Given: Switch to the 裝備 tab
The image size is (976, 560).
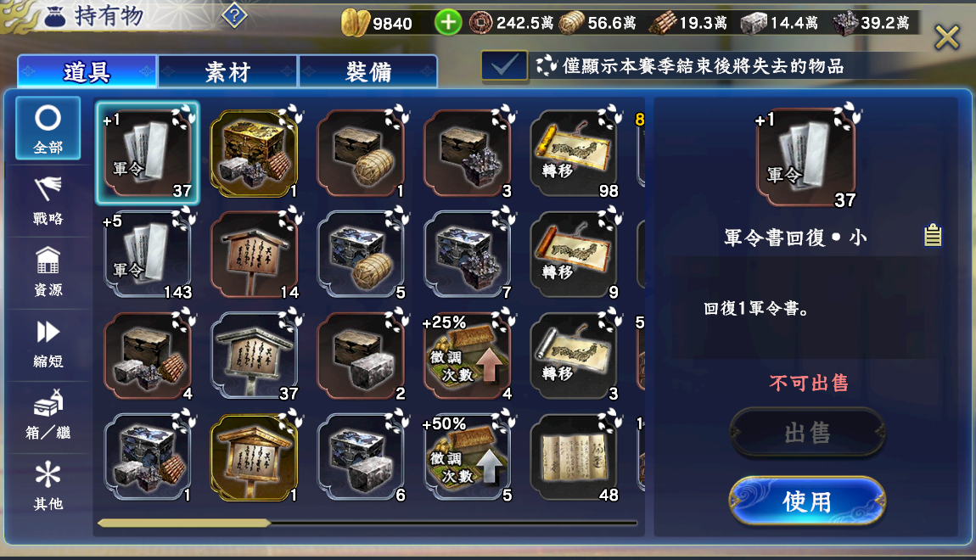Looking at the screenshot, I should 368,72.
